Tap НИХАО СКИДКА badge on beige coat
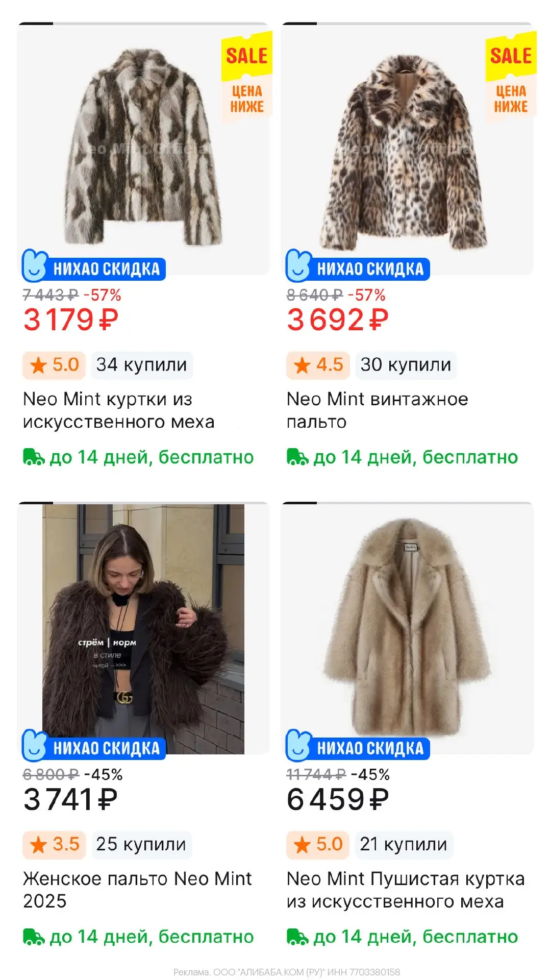Screen dimensions: 551x980 point(358,746)
